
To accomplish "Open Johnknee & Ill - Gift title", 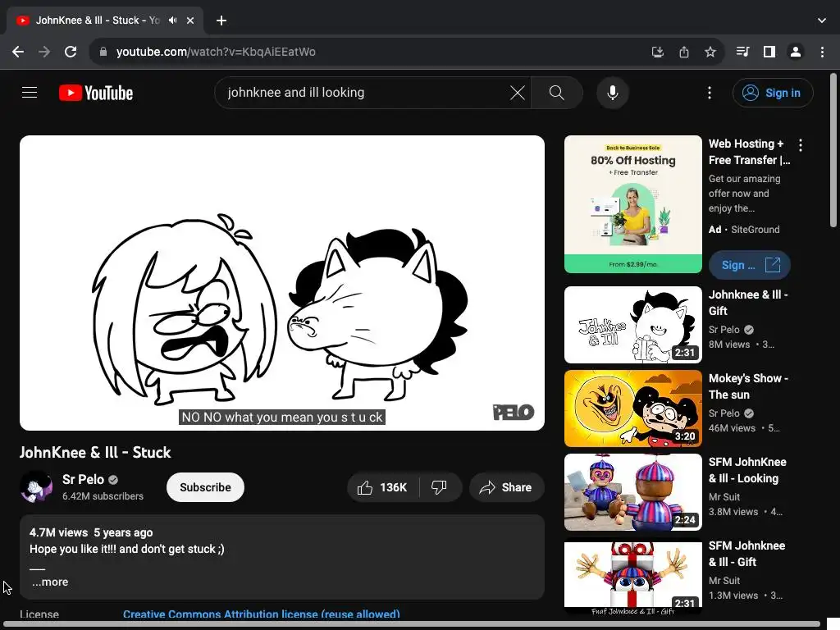I will pyautogui.click(x=748, y=303).
